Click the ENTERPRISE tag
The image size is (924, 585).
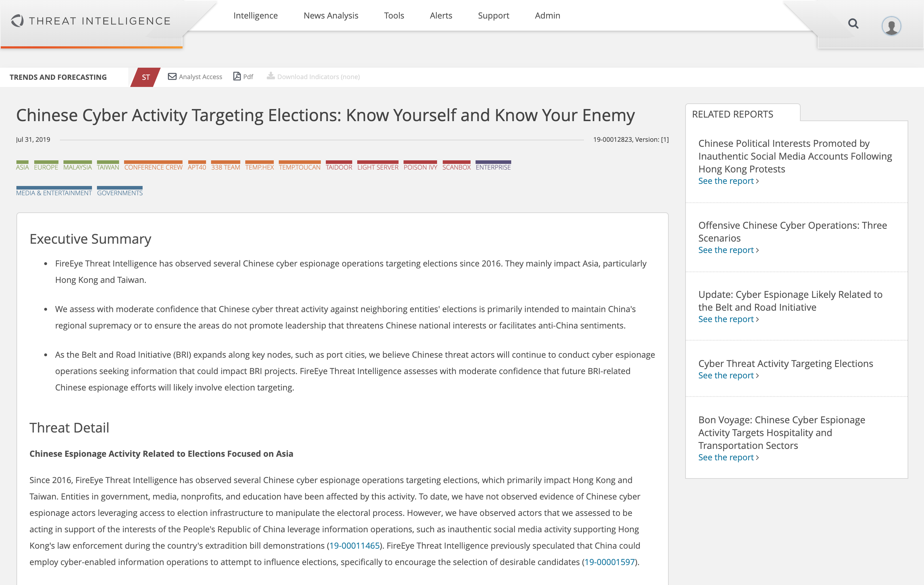click(x=493, y=166)
